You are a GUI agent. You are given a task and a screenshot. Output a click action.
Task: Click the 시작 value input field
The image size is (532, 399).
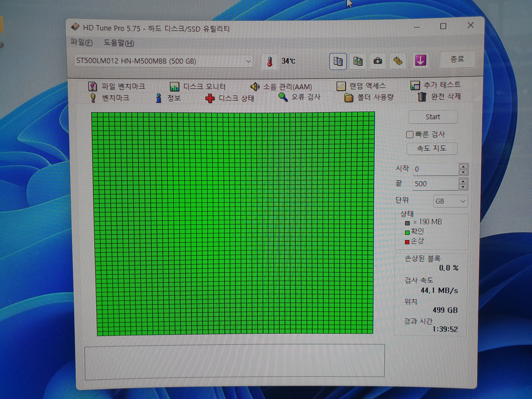(x=436, y=169)
